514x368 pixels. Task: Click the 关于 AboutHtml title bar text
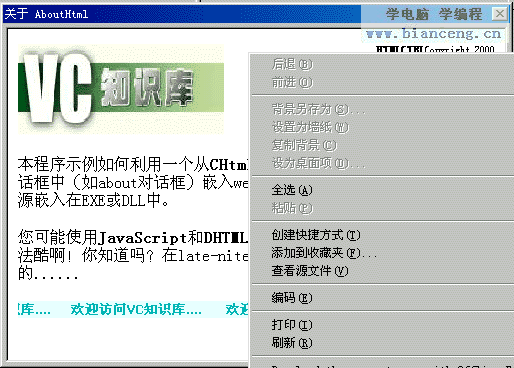pyautogui.click(x=46, y=14)
